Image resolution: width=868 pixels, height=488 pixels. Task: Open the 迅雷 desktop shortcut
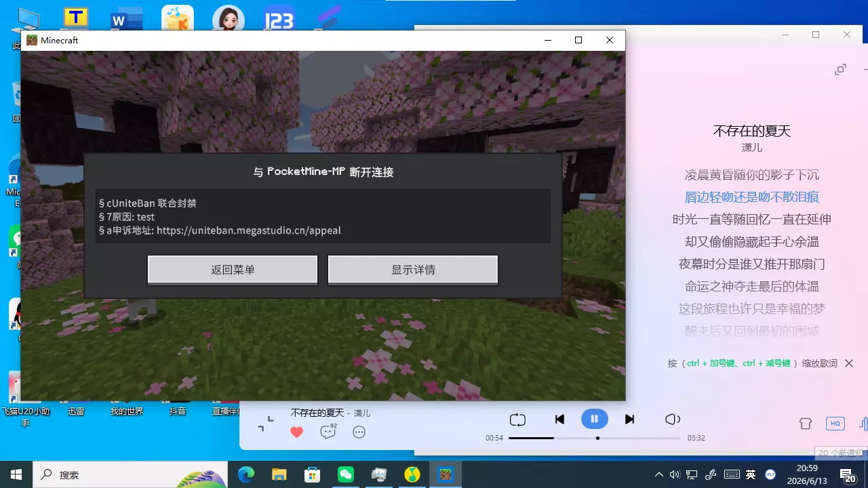(x=76, y=411)
